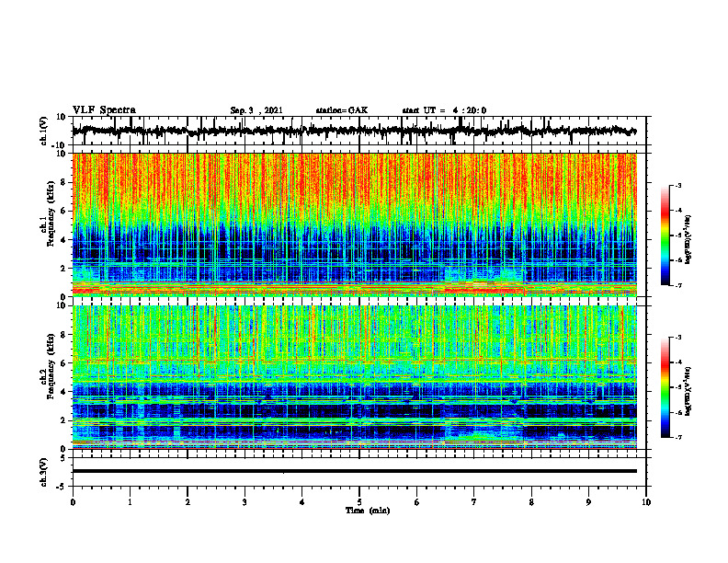Image resolution: width=728 pixels, height=563 pixels.
Task: Click the "4" kHz tick of ch.2 spectrogram
Action: click(x=63, y=393)
